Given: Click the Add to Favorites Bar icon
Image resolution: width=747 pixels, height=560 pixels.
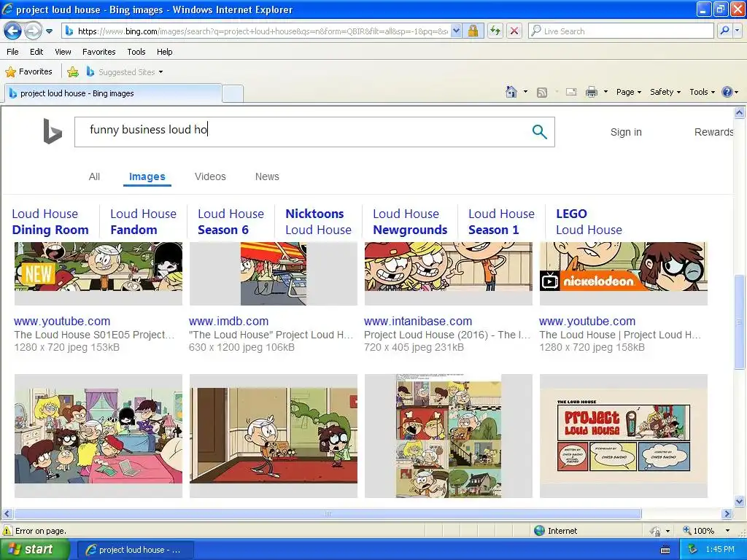Looking at the screenshot, I should click(73, 72).
